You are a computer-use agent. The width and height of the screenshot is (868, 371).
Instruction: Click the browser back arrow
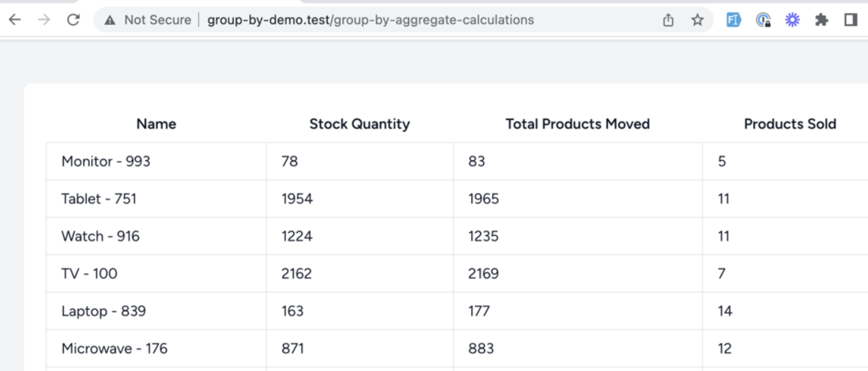(x=15, y=20)
